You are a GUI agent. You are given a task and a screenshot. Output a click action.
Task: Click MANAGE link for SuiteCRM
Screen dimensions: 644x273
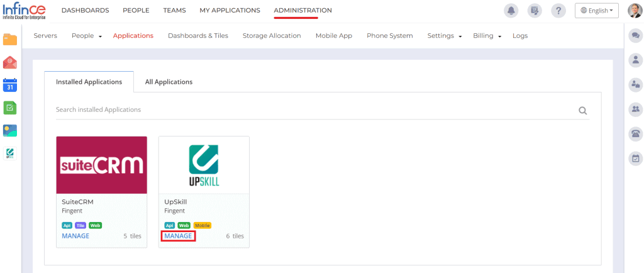pos(75,236)
